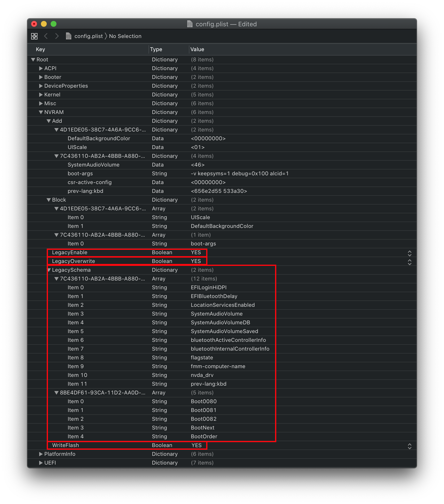
Task: Click the Key column header
Action: (40, 49)
